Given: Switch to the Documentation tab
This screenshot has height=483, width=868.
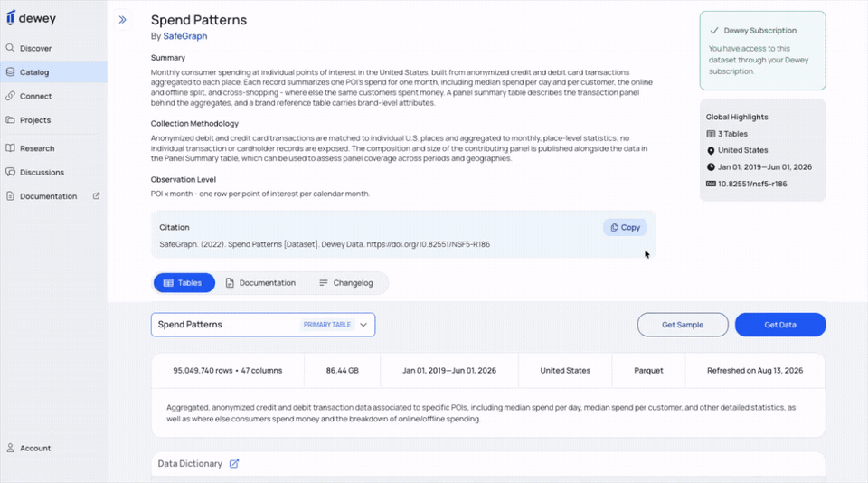Looking at the screenshot, I should tap(260, 283).
